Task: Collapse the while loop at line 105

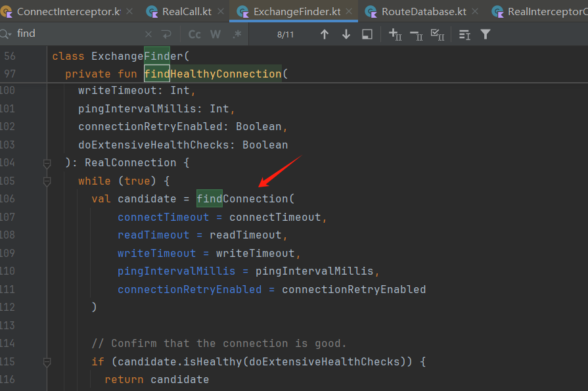Action: (x=47, y=181)
